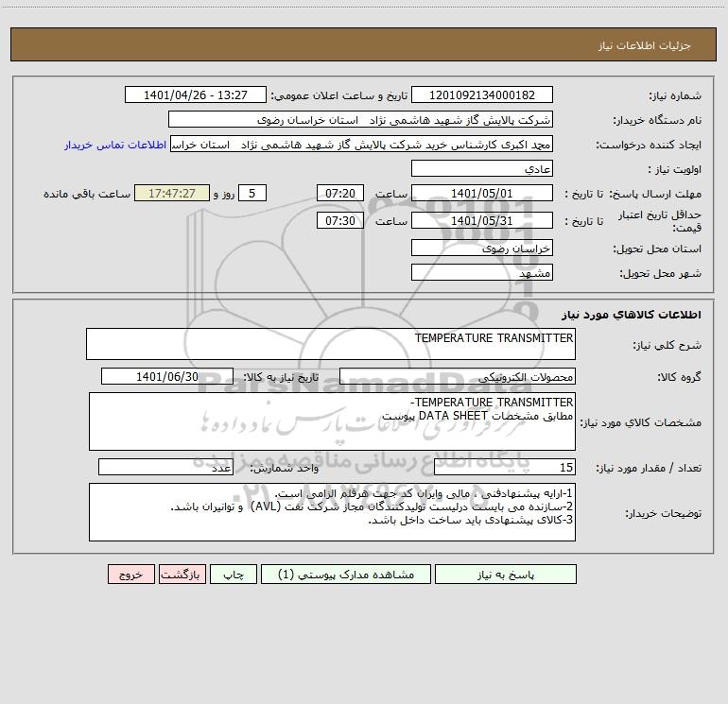Click the priority field 'عادي'
Image resolution: width=728 pixels, height=704 pixels.
pyautogui.click(x=482, y=168)
